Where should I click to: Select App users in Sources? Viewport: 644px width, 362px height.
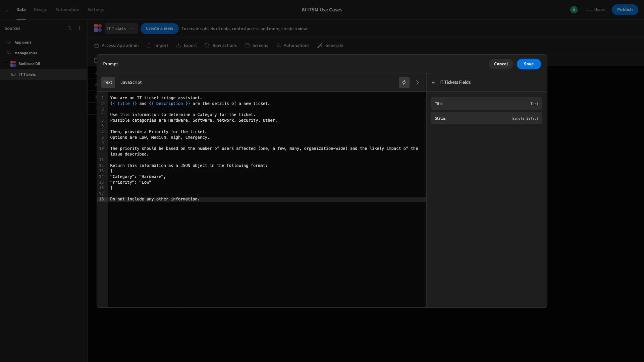[x=23, y=42]
